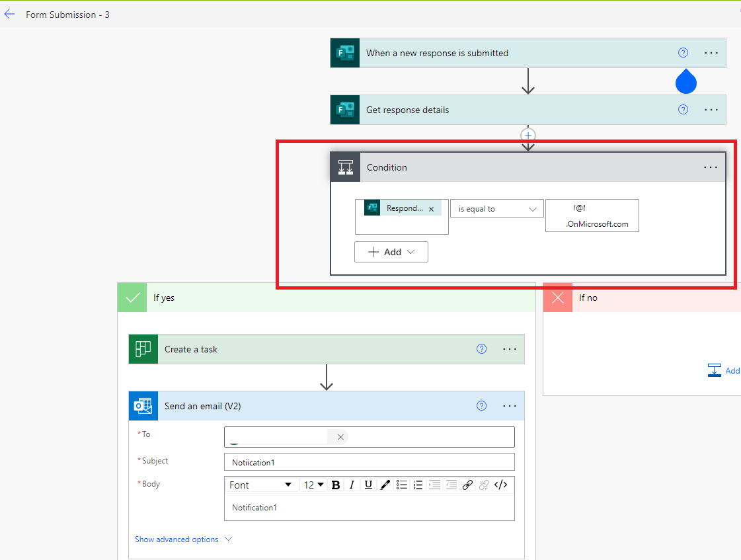Open the 'is equal to' operator dropdown
The image size is (741, 560).
click(496, 209)
